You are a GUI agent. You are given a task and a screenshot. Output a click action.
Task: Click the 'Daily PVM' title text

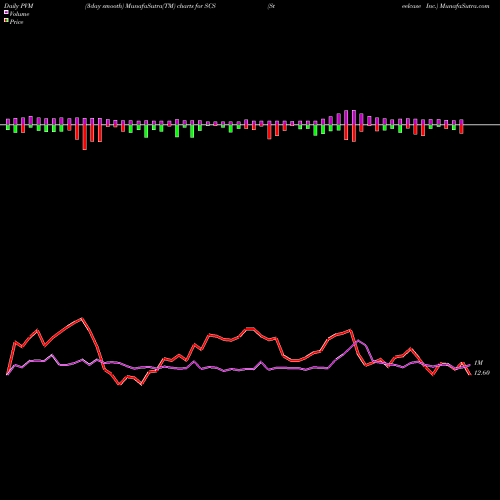[19, 6]
